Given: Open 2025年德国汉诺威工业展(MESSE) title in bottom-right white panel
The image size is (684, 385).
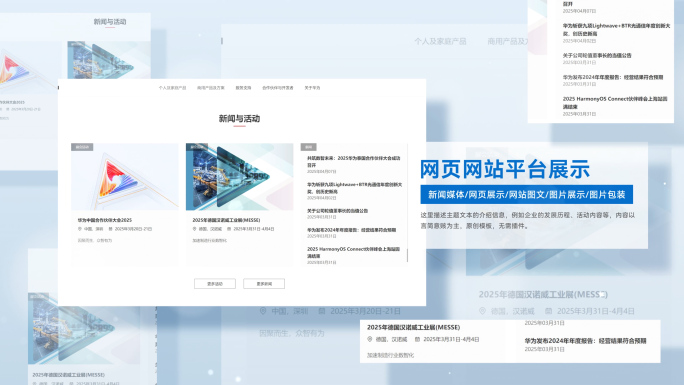Looking at the screenshot, I should (x=414, y=327).
